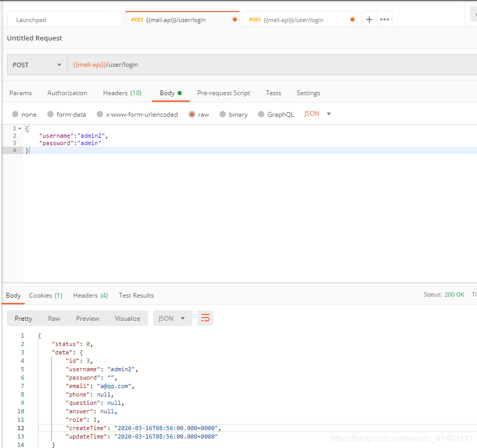Screen dimensions: 477x448
Task: Open the Authorization tab
Action: (x=67, y=93)
